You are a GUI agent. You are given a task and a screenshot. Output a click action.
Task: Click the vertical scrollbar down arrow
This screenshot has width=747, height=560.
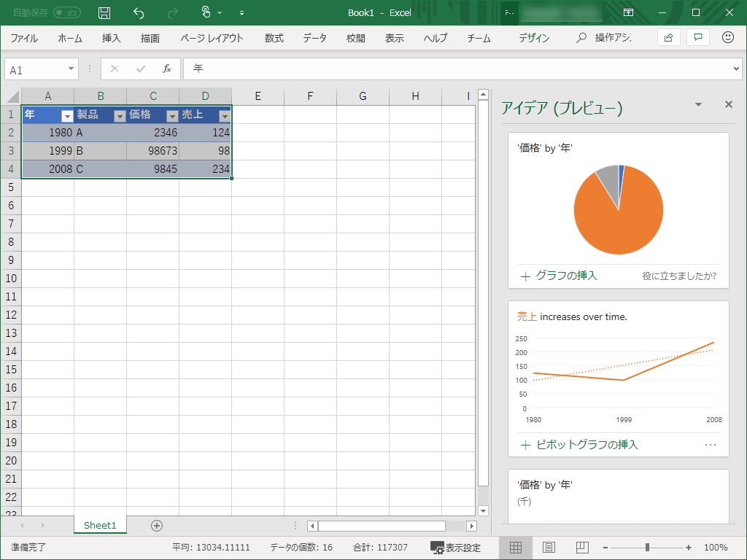(483, 511)
